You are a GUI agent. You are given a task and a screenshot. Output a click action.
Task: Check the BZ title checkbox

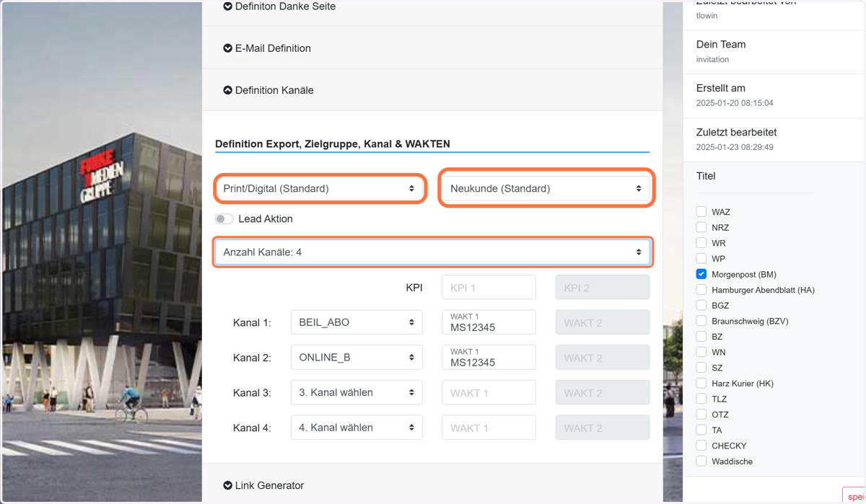click(701, 336)
